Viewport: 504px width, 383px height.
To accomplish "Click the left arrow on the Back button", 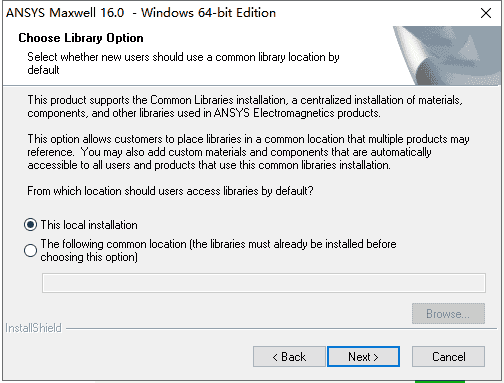I will pyautogui.click(x=275, y=357).
